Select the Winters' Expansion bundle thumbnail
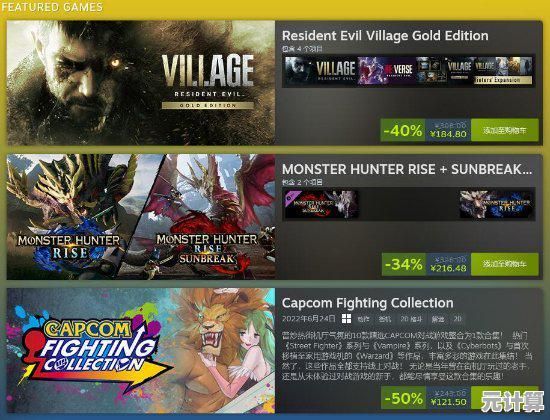Image resolution: width=550 pixels, height=420 pixels. point(503,71)
